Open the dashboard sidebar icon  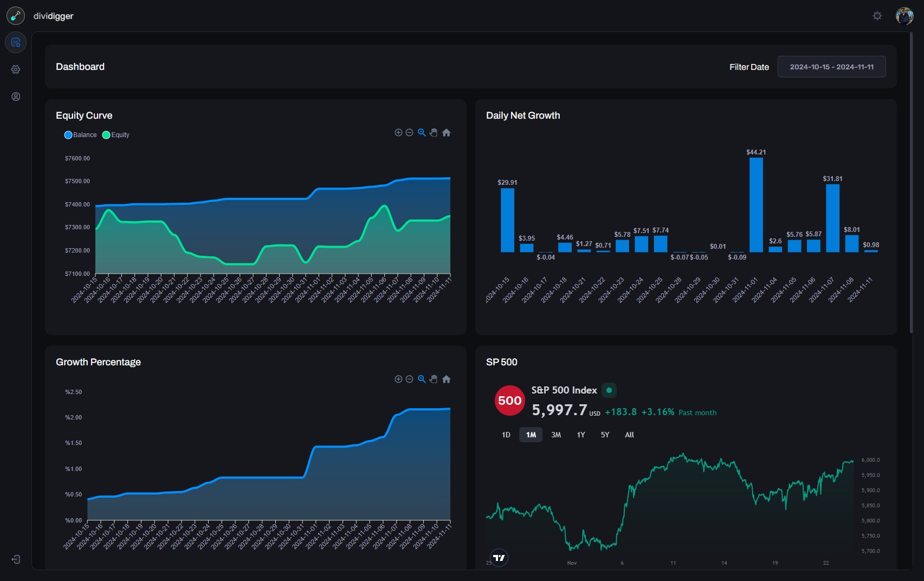pyautogui.click(x=16, y=42)
